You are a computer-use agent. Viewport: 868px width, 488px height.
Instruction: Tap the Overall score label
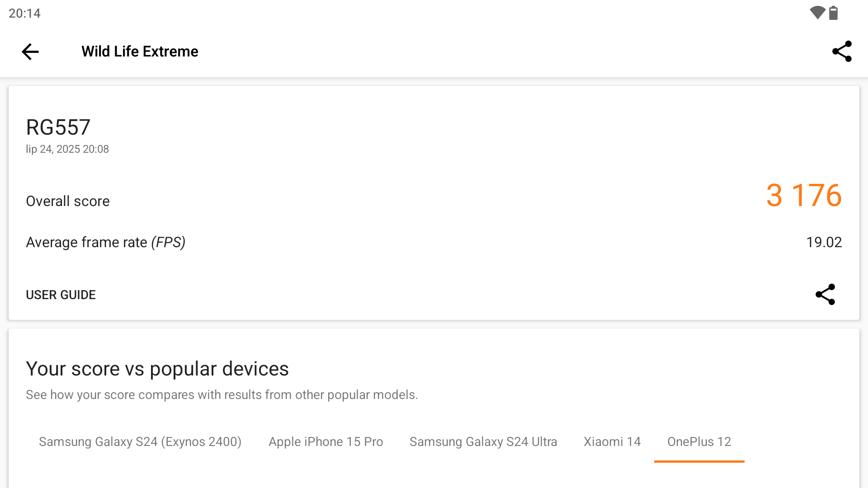click(68, 201)
